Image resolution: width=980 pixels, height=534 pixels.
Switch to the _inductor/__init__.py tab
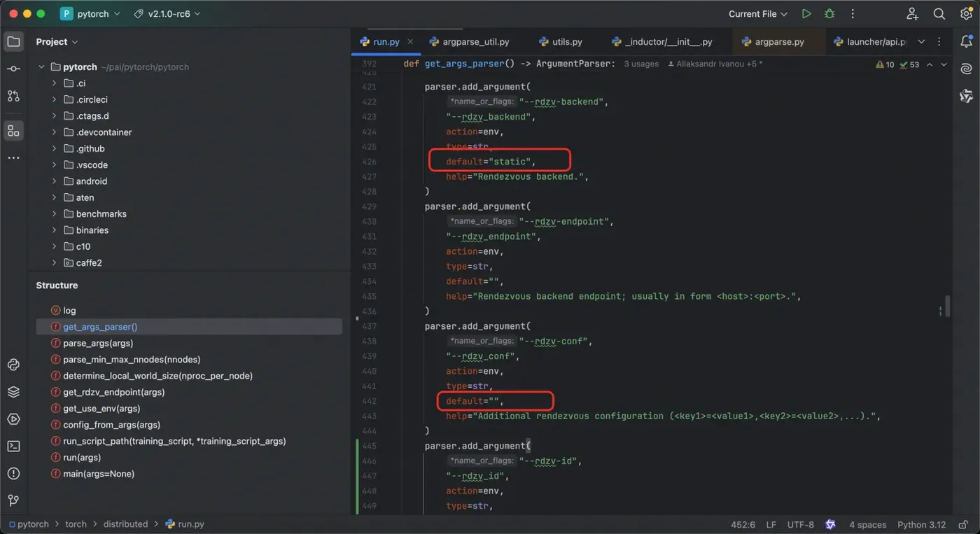click(x=662, y=42)
